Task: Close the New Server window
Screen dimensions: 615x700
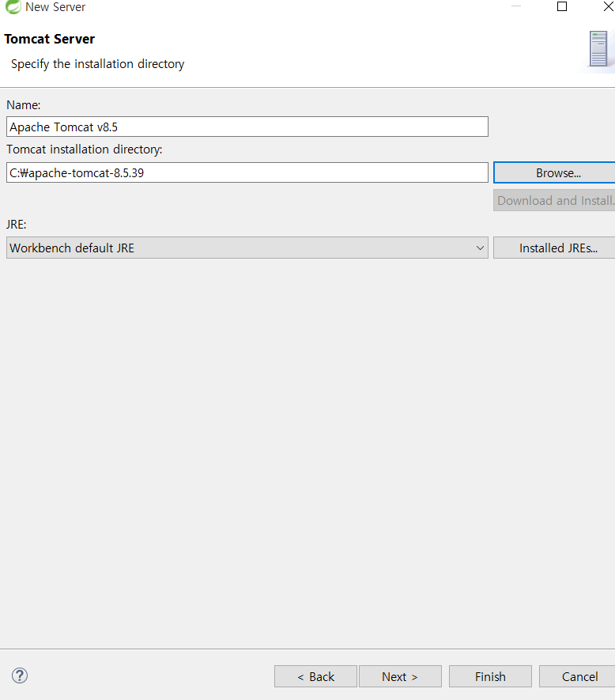Action: coord(609,6)
